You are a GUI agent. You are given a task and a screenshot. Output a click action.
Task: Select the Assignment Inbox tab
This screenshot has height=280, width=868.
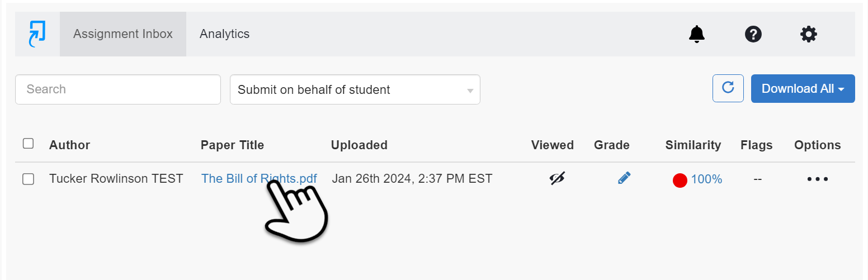pos(123,34)
